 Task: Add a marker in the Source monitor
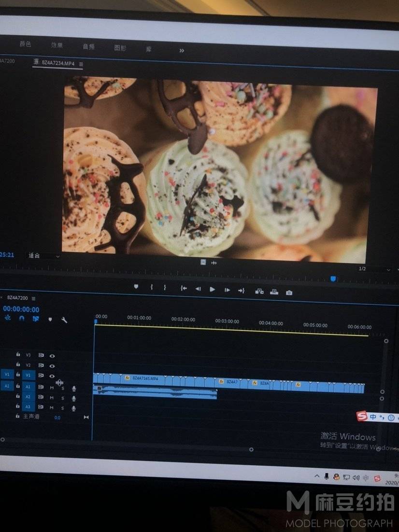pos(136,287)
